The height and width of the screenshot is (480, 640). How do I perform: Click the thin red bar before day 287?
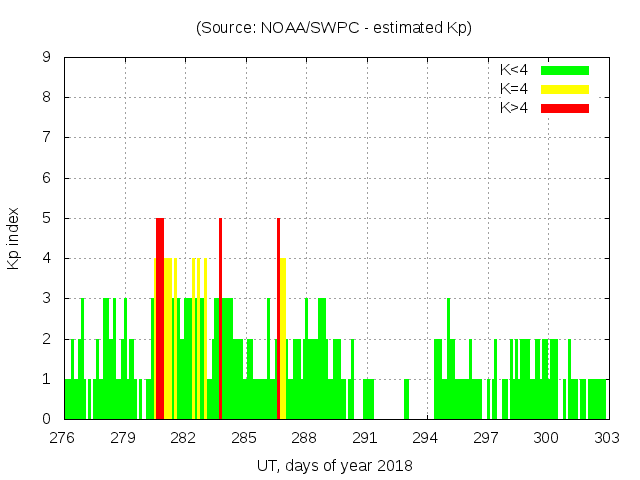(x=278, y=320)
